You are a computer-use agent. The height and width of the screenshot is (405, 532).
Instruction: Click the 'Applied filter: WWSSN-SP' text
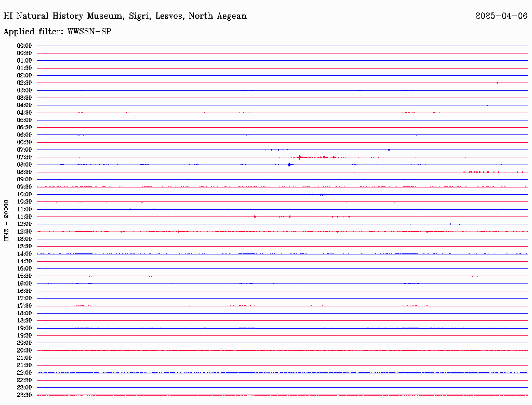click(57, 32)
